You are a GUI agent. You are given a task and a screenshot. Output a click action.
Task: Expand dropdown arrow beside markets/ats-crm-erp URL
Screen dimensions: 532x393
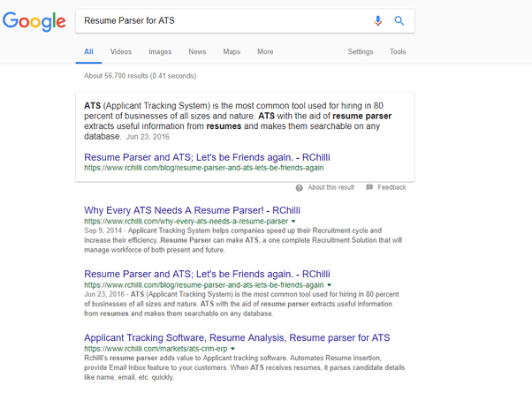[232, 349]
